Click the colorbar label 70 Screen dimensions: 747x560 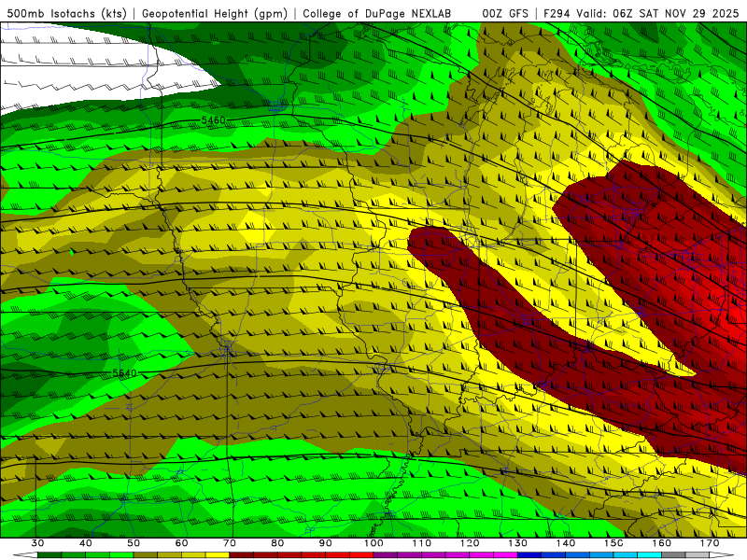[x=230, y=543]
